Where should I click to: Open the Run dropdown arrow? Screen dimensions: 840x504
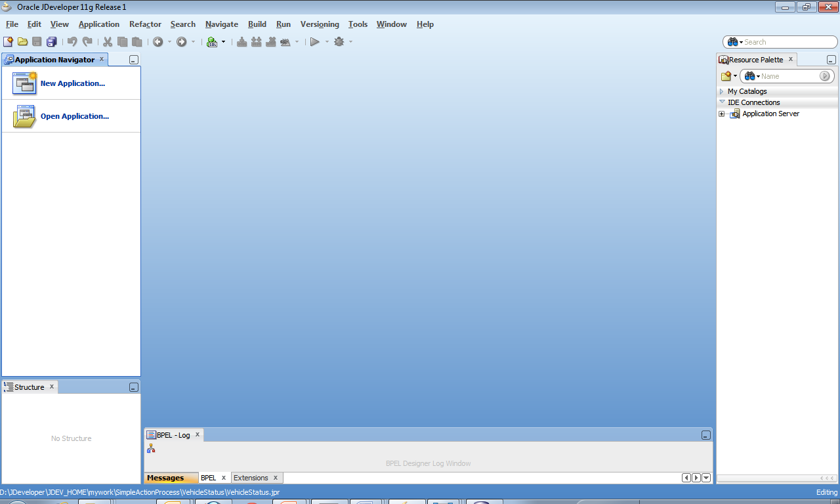tap(327, 42)
